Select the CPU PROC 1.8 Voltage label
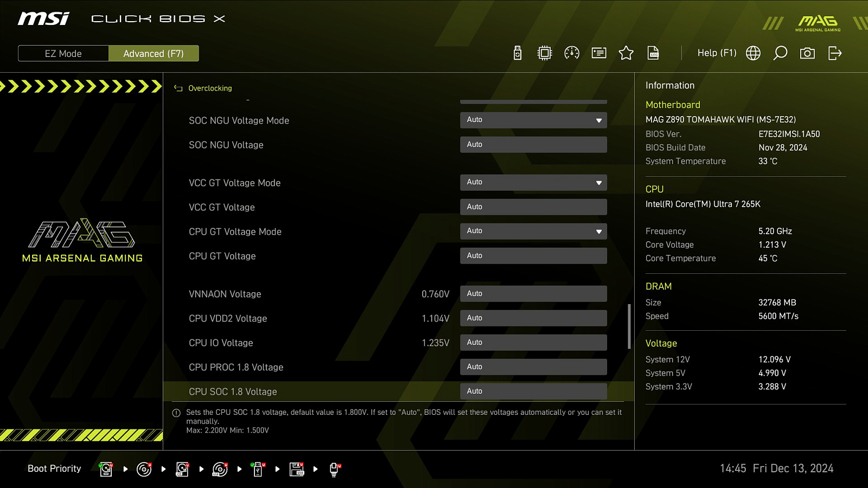The image size is (868, 488). click(236, 367)
